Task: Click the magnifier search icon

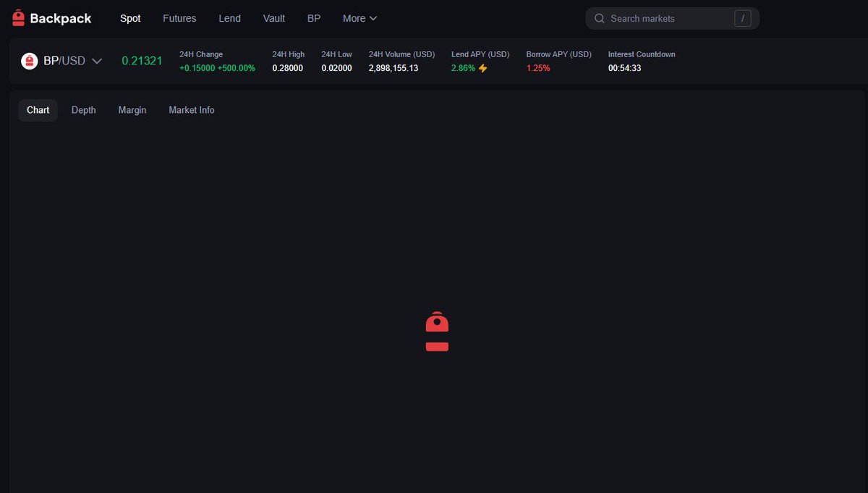Action: pos(599,18)
